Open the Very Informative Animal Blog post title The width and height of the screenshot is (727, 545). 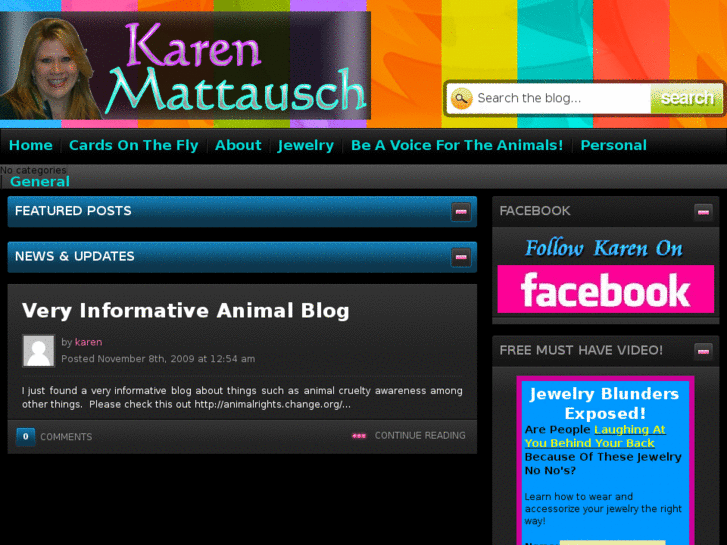coord(185,311)
